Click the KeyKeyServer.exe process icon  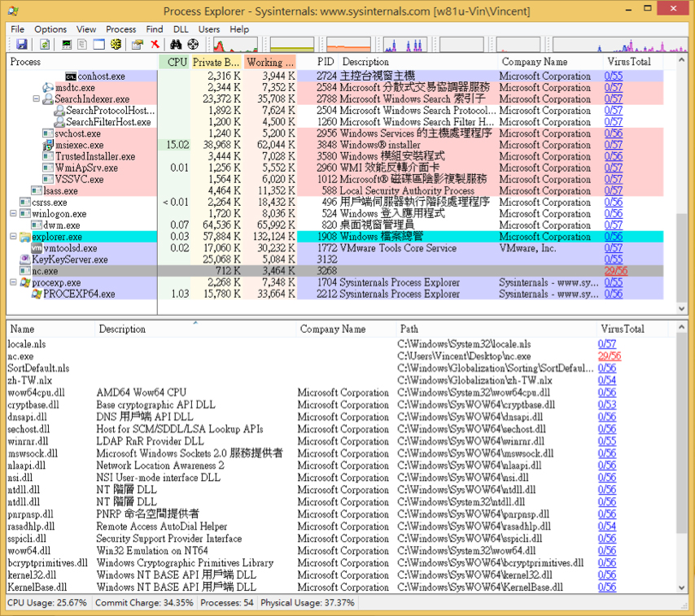(25, 260)
